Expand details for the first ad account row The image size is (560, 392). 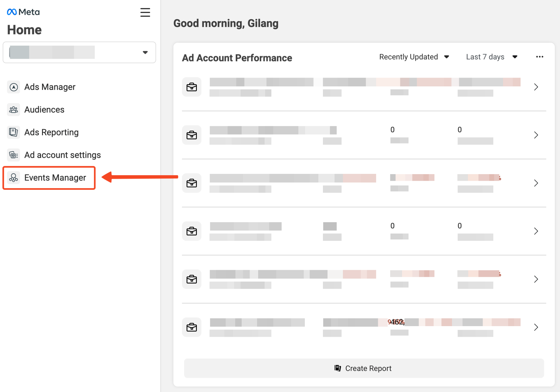pyautogui.click(x=535, y=87)
